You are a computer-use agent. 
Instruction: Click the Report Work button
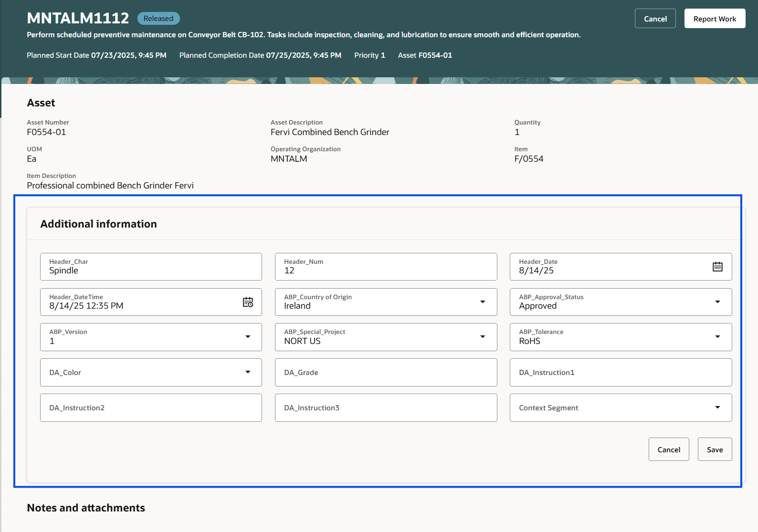click(714, 19)
